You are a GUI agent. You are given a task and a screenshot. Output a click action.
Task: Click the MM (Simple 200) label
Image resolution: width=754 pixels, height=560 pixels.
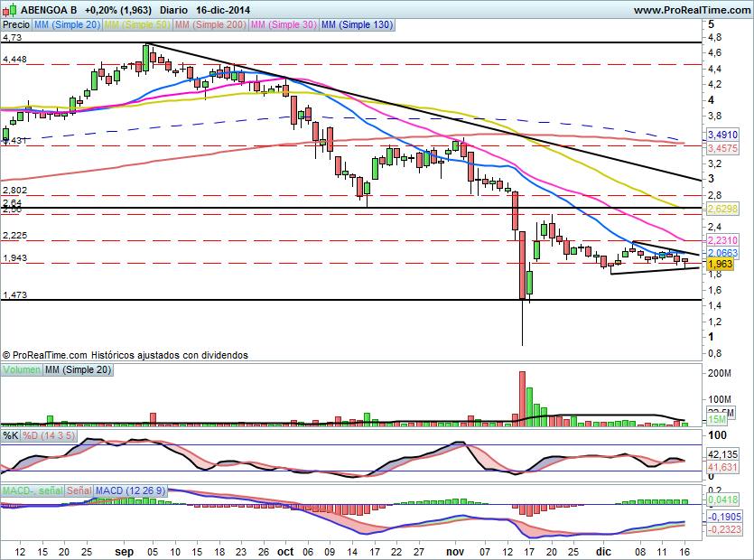(x=209, y=25)
